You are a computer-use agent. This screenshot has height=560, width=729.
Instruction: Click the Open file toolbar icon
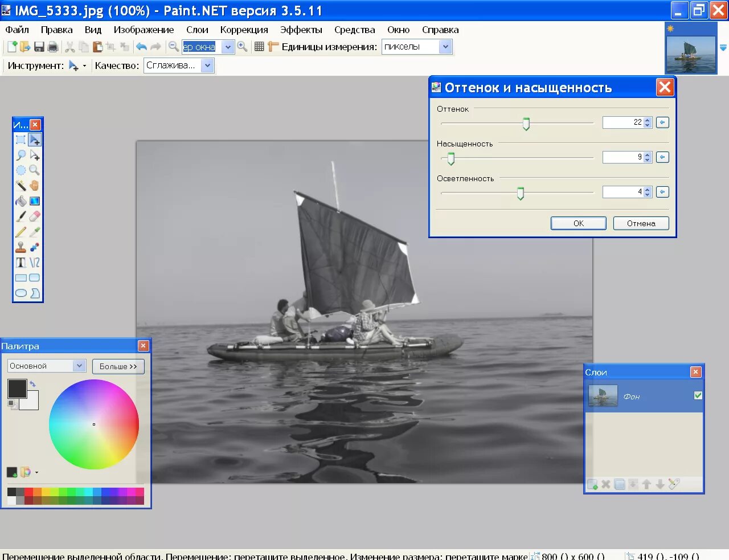click(25, 47)
